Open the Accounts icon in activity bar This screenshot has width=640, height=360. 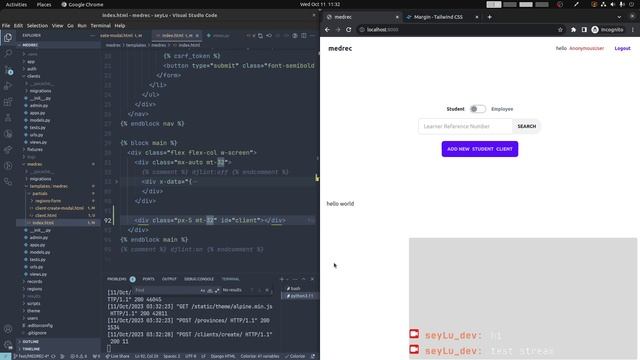click(x=8, y=329)
